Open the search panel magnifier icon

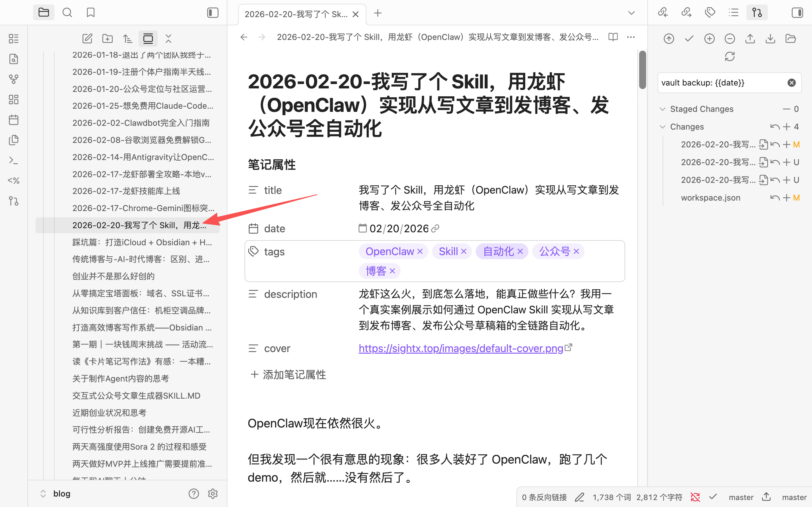tap(67, 13)
